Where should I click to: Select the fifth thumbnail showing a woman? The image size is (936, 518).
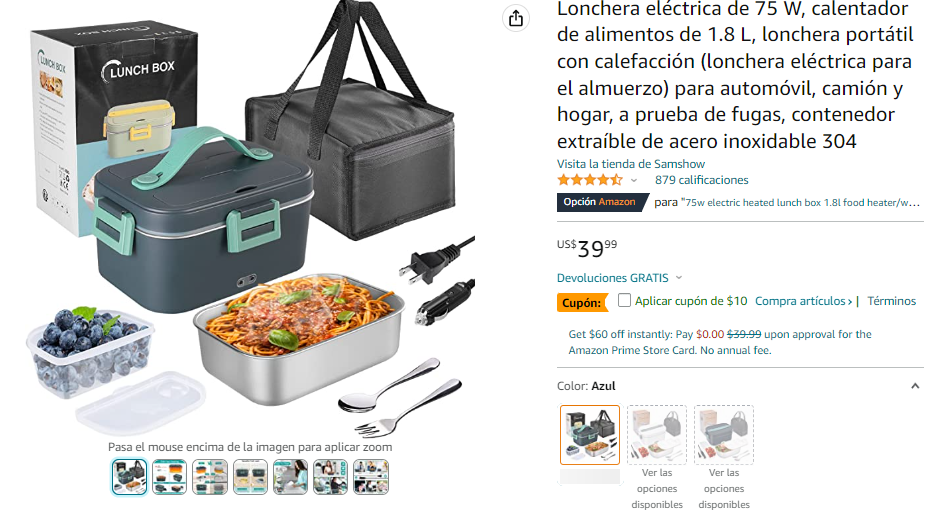click(290, 477)
